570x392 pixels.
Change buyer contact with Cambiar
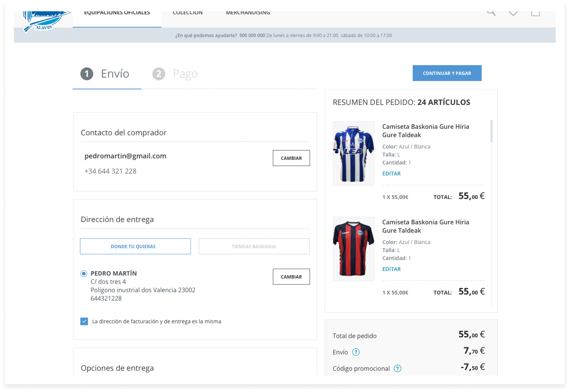pyautogui.click(x=291, y=158)
